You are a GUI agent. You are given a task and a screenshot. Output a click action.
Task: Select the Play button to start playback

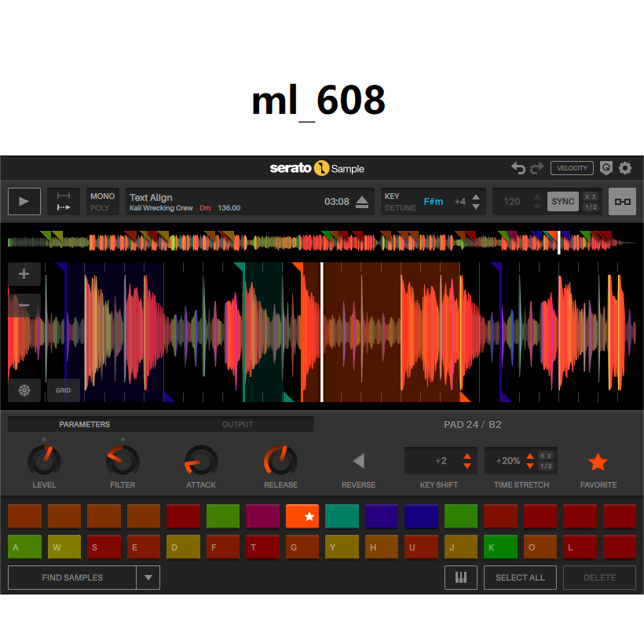[24, 201]
